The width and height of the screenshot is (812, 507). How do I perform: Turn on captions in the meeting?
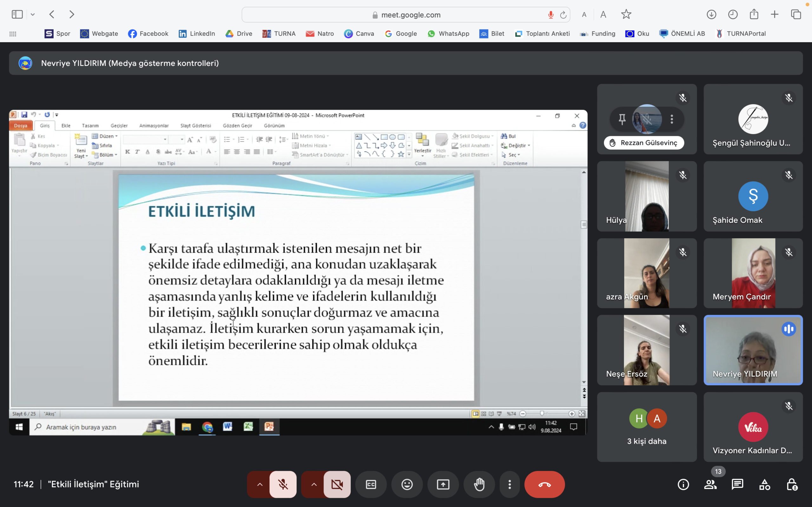371,484
